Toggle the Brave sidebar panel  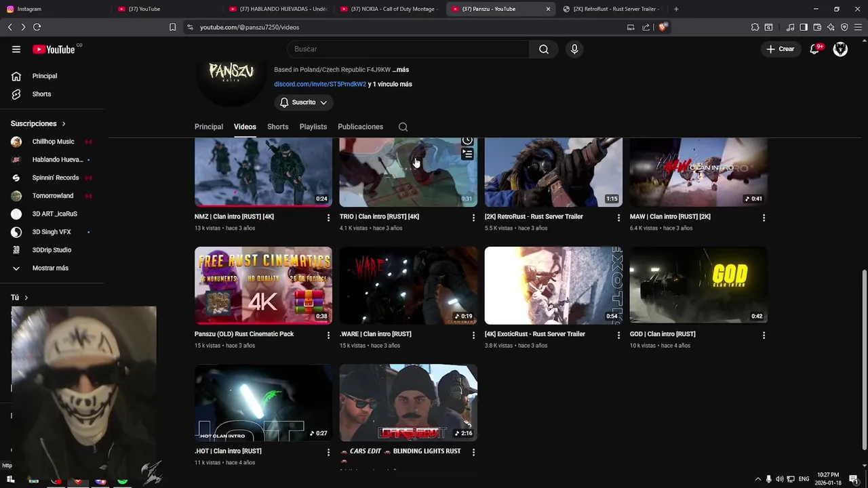click(804, 27)
